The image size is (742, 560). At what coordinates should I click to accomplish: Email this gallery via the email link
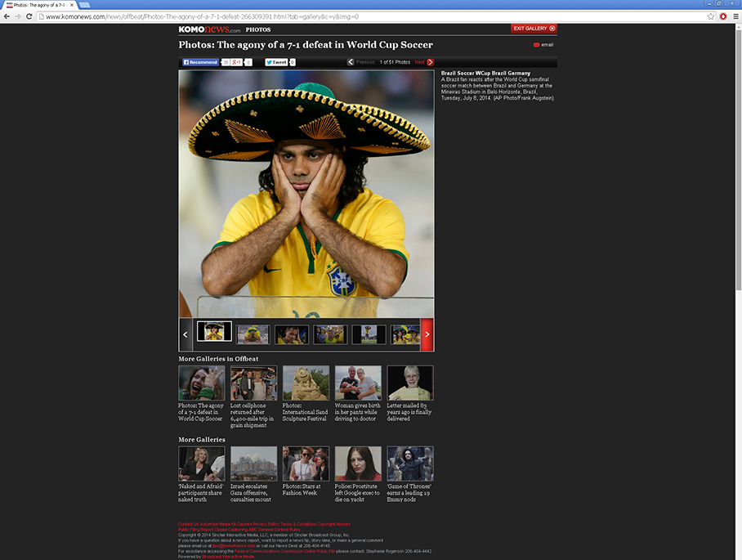543,45
